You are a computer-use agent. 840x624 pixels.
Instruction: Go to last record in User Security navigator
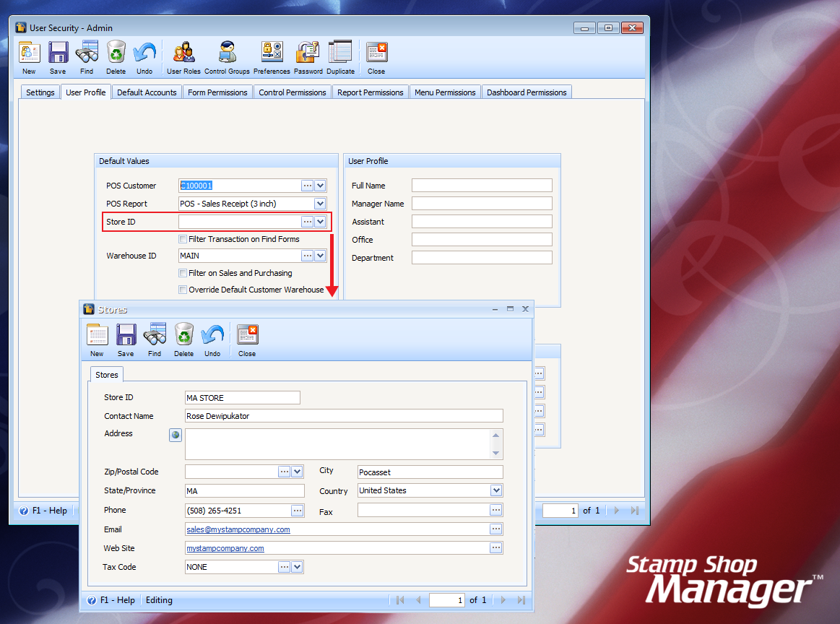[x=635, y=511]
